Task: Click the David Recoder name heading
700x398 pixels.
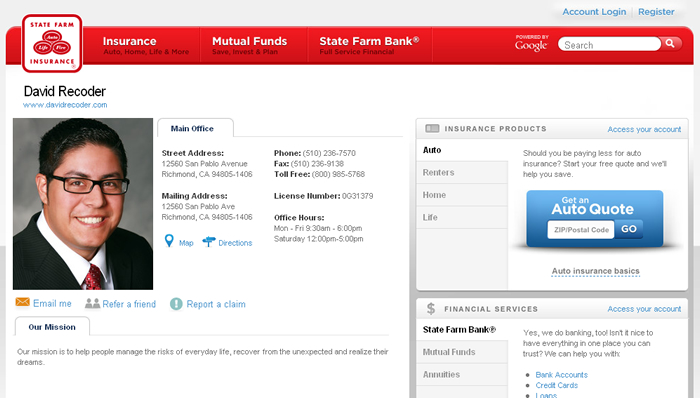Action: (x=65, y=91)
